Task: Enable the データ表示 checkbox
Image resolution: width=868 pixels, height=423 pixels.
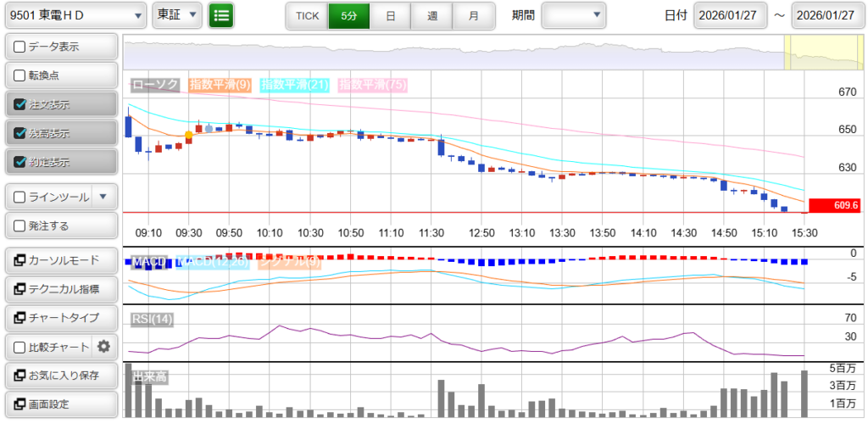Action: [20, 47]
